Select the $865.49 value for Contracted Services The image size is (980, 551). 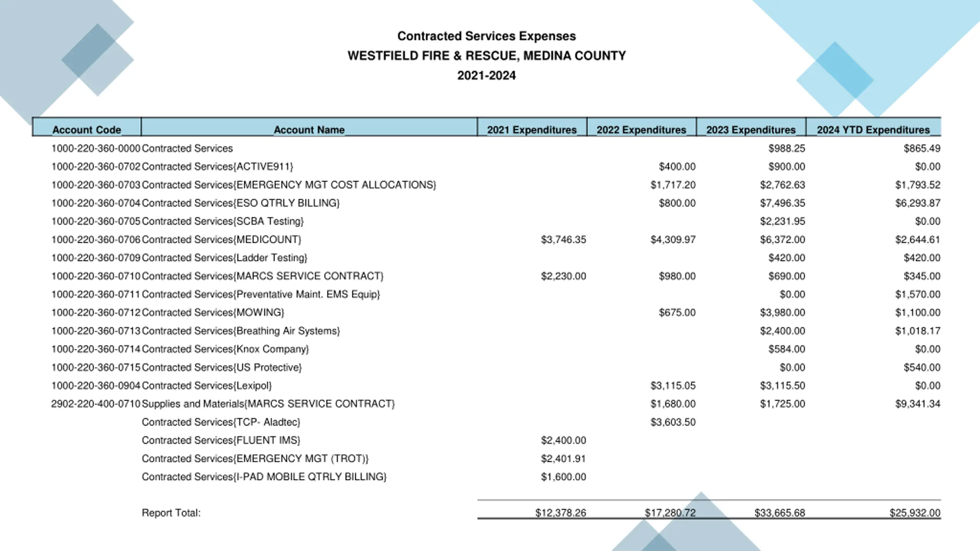pyautogui.click(x=922, y=148)
